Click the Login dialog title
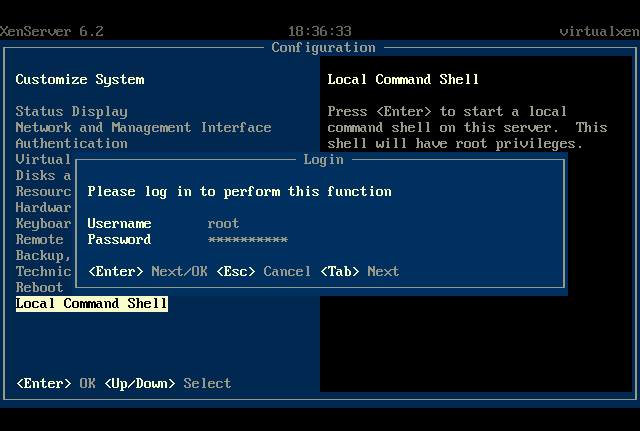640x431 pixels. point(323,159)
